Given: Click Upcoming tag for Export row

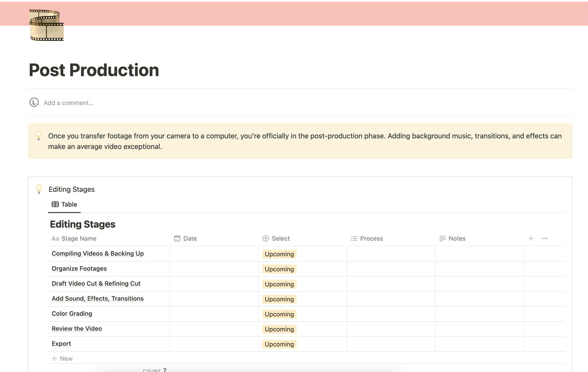Looking at the screenshot, I should pyautogui.click(x=279, y=344).
